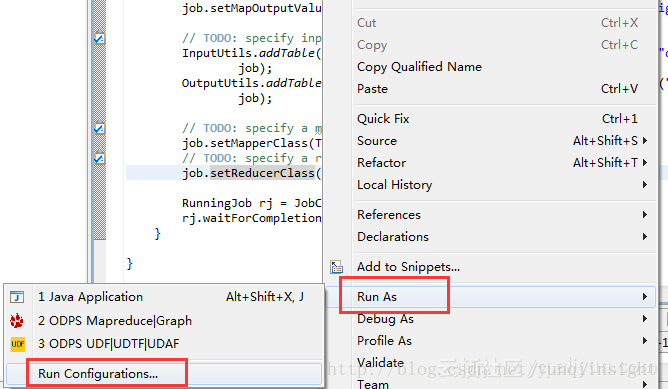Open Local History submenu
The height and width of the screenshot is (389, 668).
[490, 184]
